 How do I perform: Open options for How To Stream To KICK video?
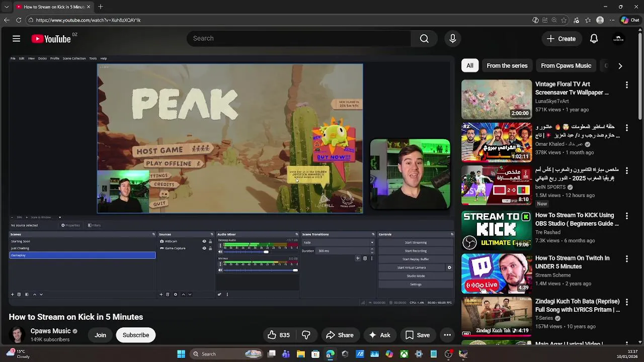pyautogui.click(x=626, y=216)
